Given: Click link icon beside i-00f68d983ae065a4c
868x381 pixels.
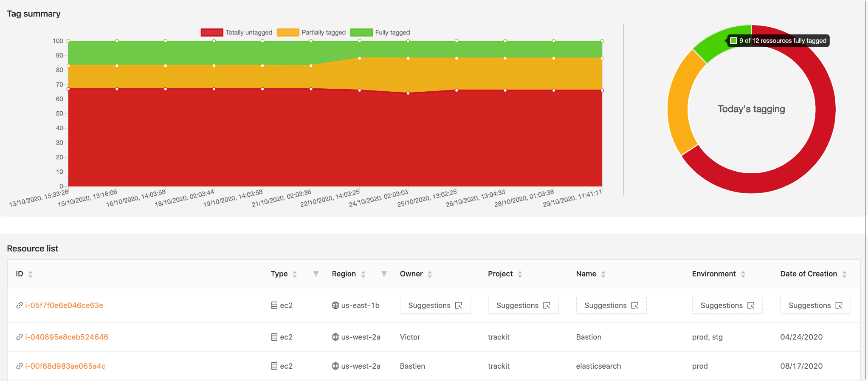Looking at the screenshot, I should [x=20, y=366].
